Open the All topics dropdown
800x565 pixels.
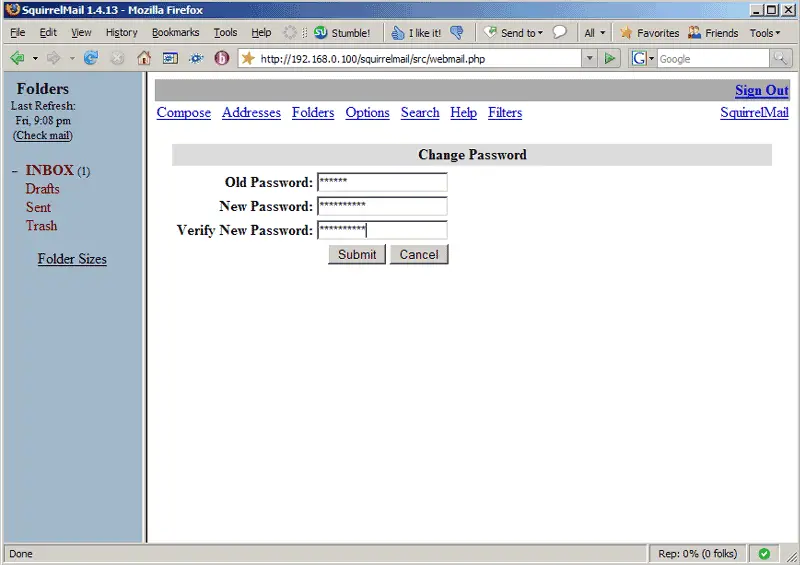point(595,33)
